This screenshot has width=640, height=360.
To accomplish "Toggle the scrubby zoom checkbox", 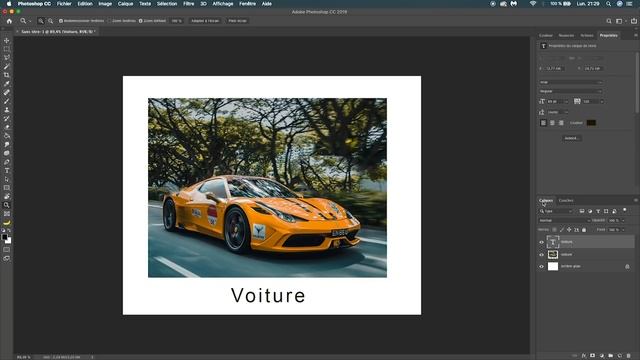I will click(x=140, y=21).
